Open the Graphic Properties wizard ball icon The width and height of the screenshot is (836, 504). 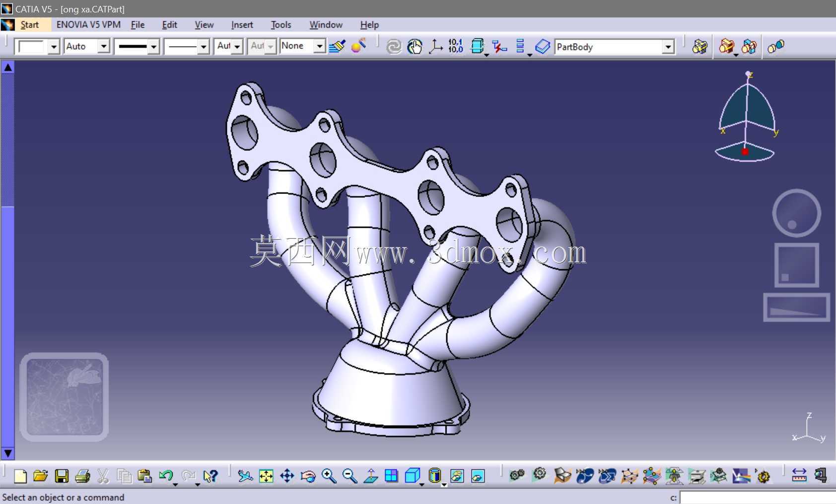358,46
